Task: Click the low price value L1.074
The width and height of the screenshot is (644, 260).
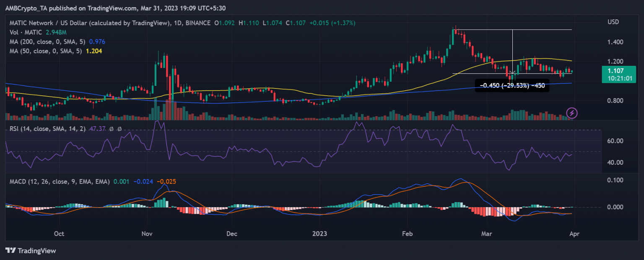Action: click(x=272, y=23)
